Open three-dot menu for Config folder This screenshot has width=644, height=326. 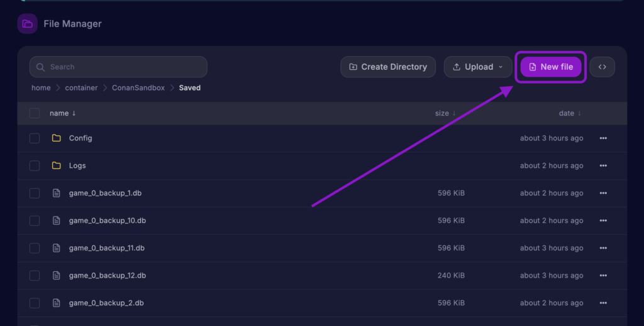(603, 138)
